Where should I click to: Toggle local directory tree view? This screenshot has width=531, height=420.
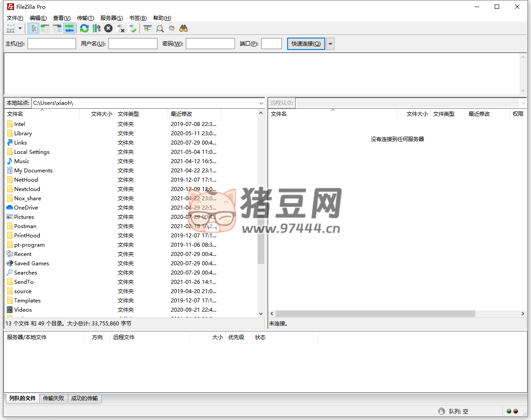tap(45, 28)
